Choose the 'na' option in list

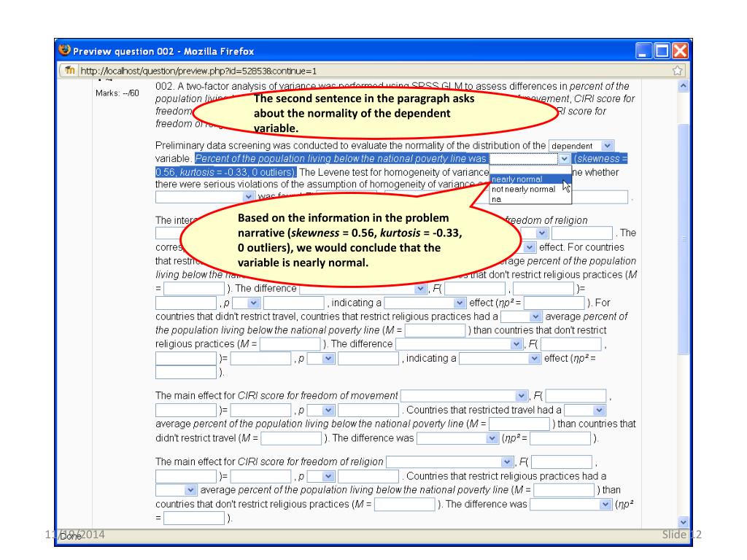click(x=530, y=199)
